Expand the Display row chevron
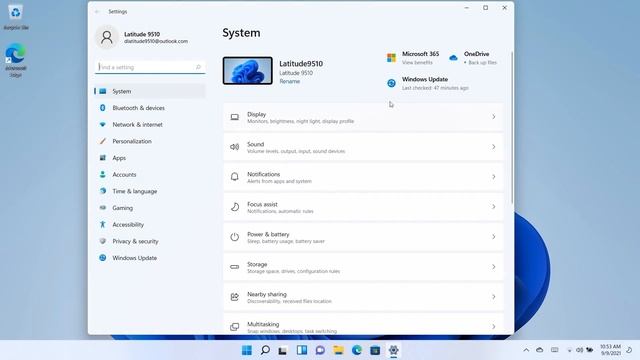 pos(493,117)
